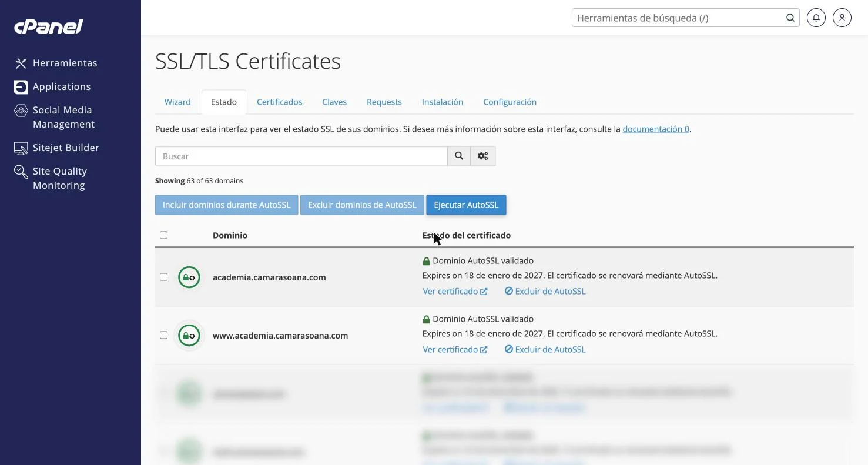Click the AutoSSL status icon for www.academia.camarasoana.com
868x465 pixels.
coord(189,336)
